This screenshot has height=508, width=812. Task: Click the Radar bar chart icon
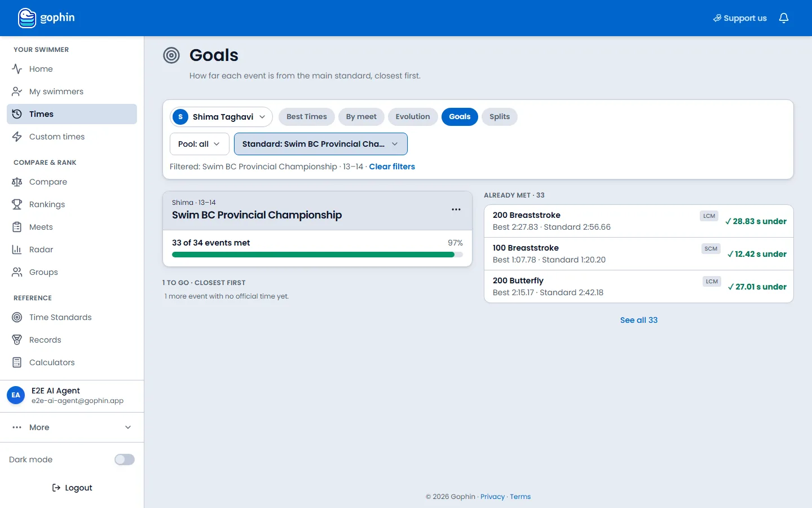pos(17,249)
